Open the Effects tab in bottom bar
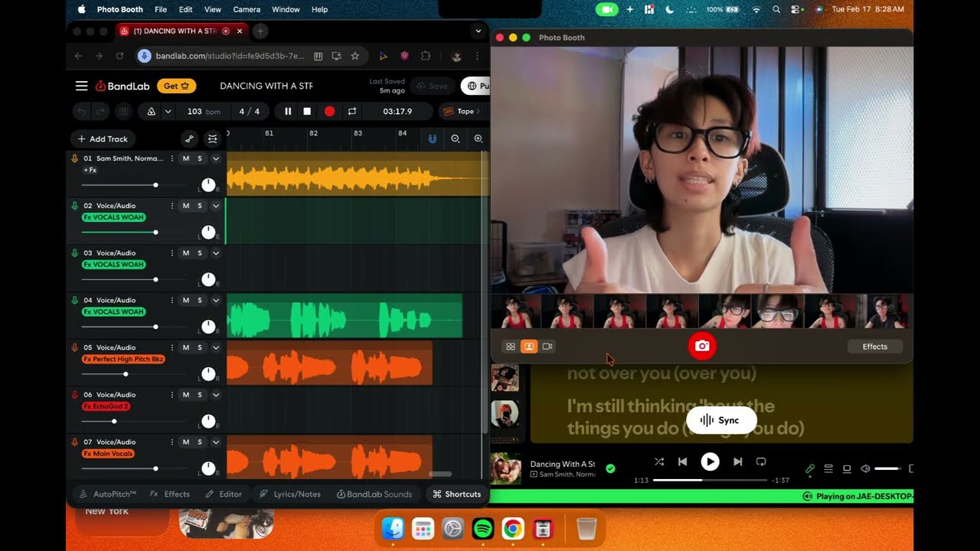The height and width of the screenshot is (551, 980). click(x=170, y=494)
